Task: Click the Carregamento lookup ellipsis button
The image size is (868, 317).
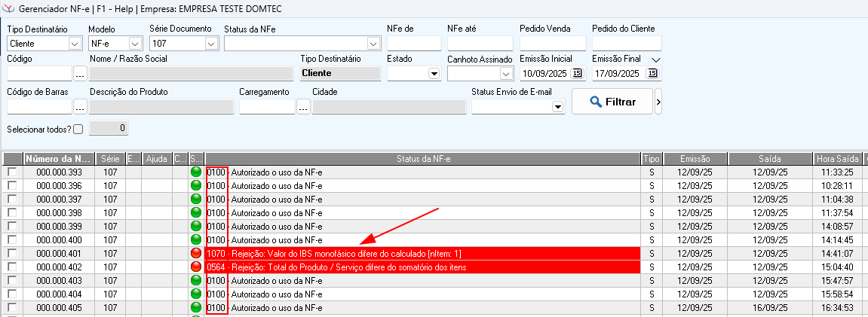Action: [x=303, y=107]
